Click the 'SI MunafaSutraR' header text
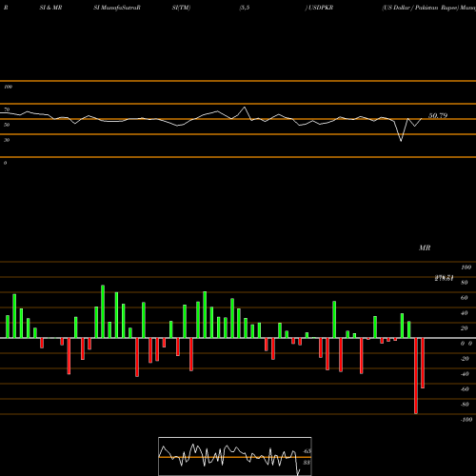Viewport: 476px width, 476px height. [117, 8]
